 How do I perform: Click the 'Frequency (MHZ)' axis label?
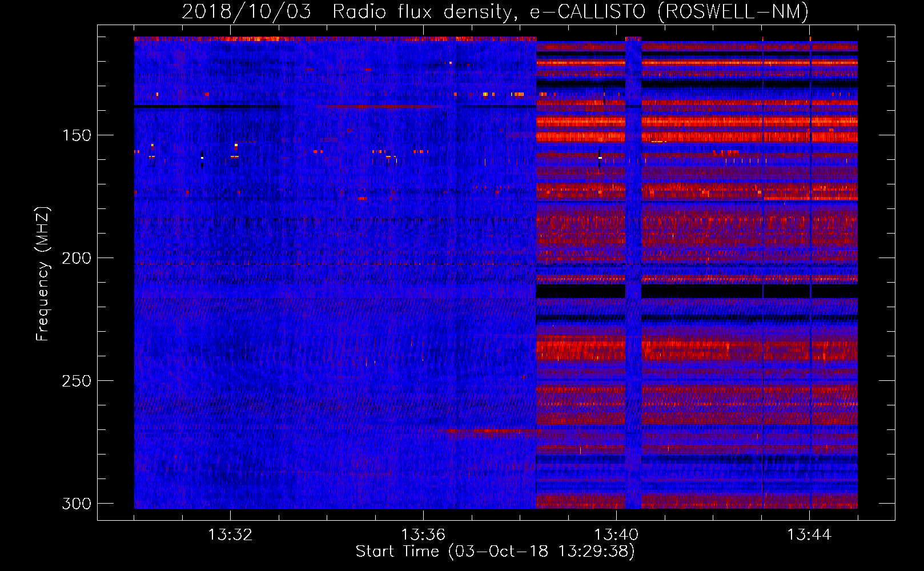coord(43,274)
